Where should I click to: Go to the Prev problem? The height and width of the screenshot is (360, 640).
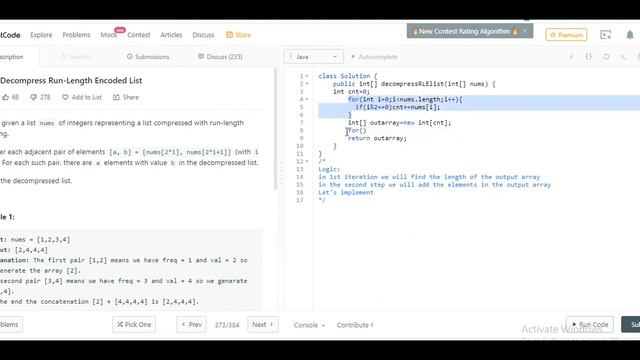[x=191, y=324]
